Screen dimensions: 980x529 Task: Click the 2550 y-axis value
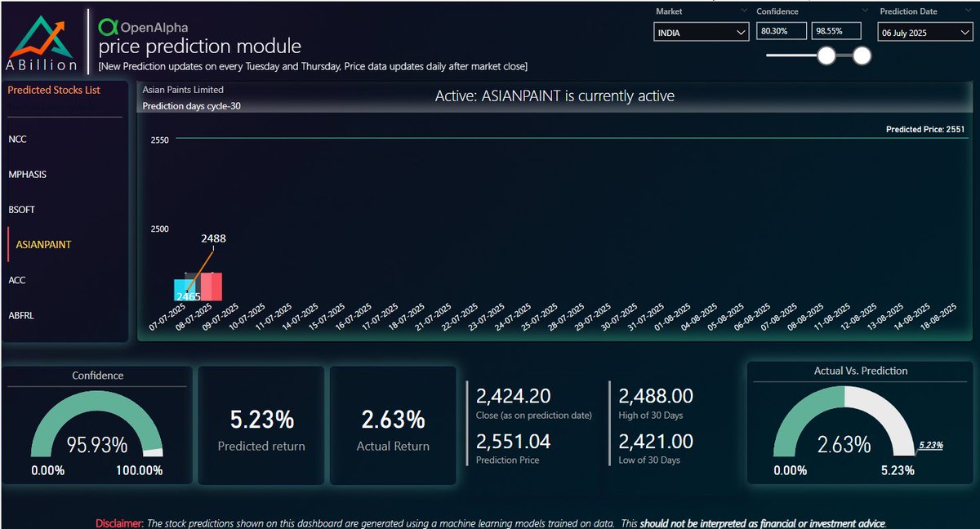[160, 140]
